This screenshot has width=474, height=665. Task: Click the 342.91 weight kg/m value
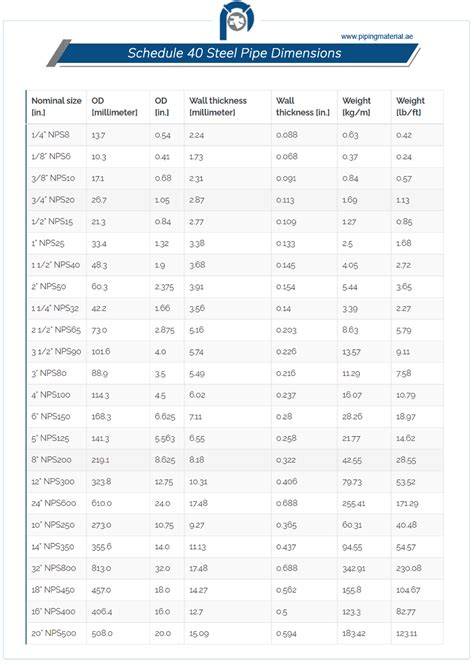354,568
